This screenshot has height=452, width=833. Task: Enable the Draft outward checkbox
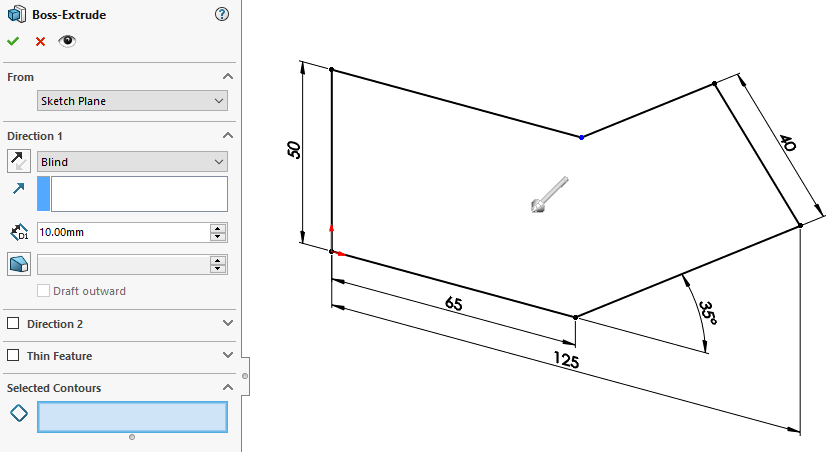44,291
